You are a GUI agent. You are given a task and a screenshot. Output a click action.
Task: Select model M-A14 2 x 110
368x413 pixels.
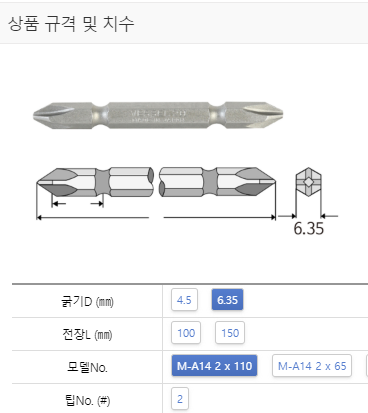pyautogui.click(x=214, y=366)
